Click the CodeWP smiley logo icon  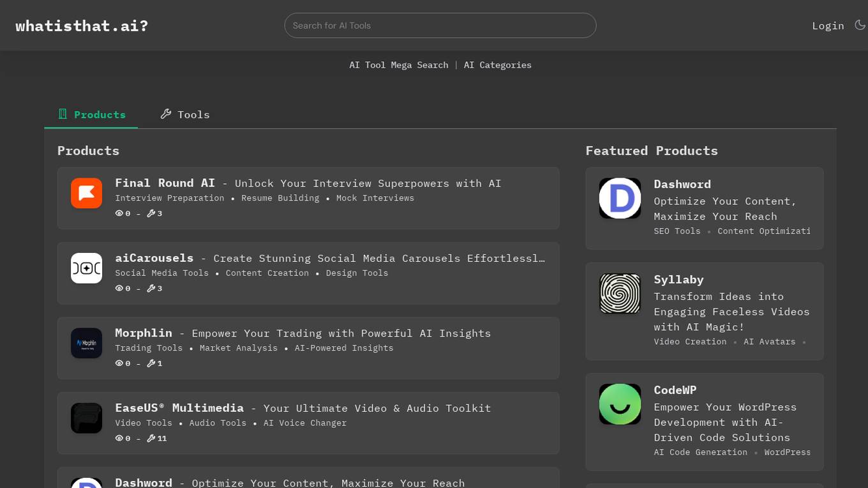point(620,404)
